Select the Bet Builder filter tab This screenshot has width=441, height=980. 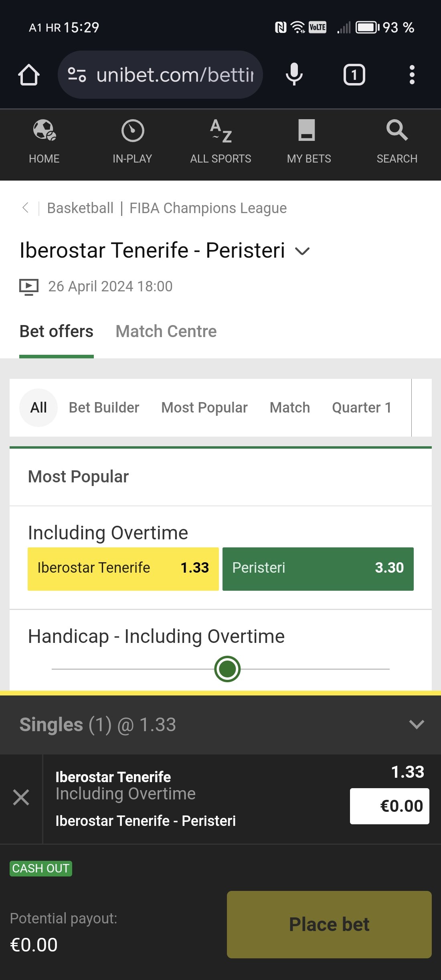104,408
